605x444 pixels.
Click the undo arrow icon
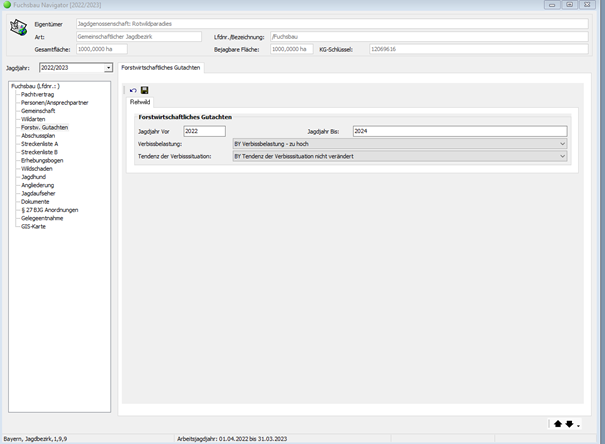133,90
